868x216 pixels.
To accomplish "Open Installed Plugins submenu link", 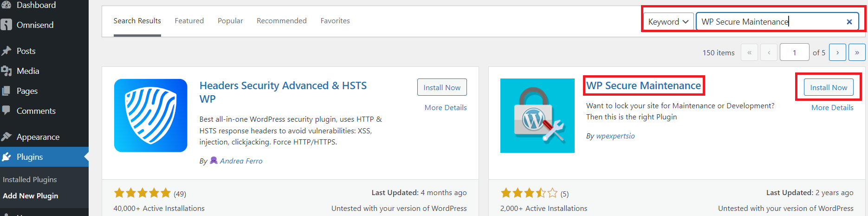I will tap(30, 179).
